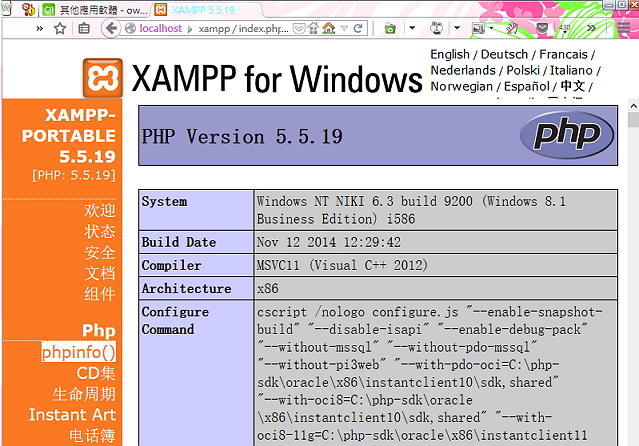Click the green camera folder toolbar icon
Image resolution: width=639 pixels, height=446 pixels.
click(390, 28)
